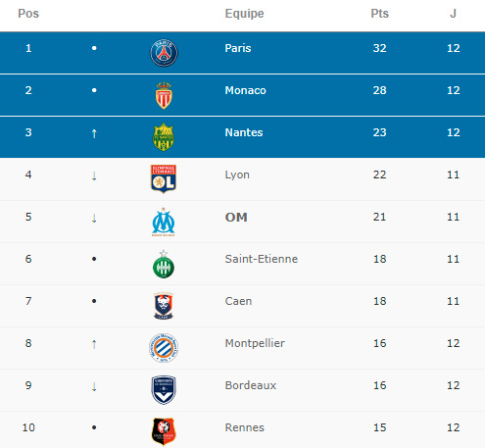Click the Olympique Lyonnais OL logo
Viewport: 485px width, 448px height.
click(164, 179)
